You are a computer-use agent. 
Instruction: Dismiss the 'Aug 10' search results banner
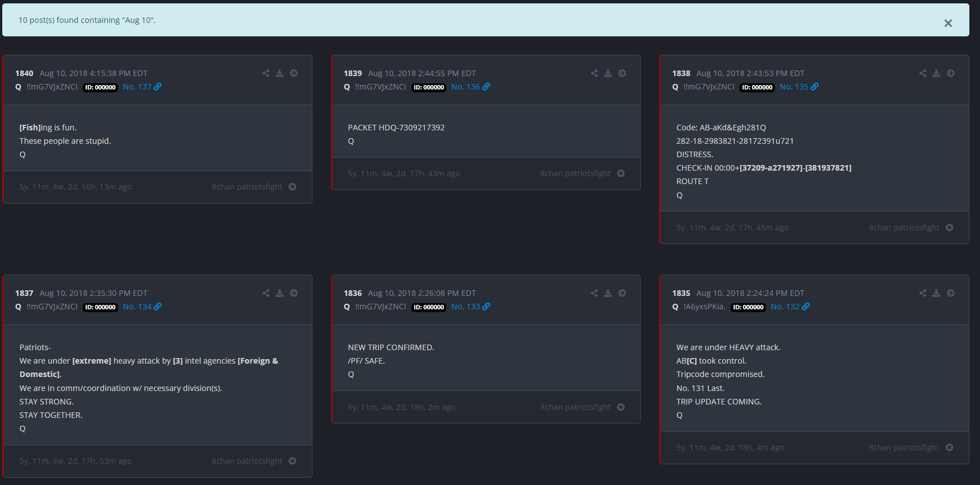click(948, 23)
